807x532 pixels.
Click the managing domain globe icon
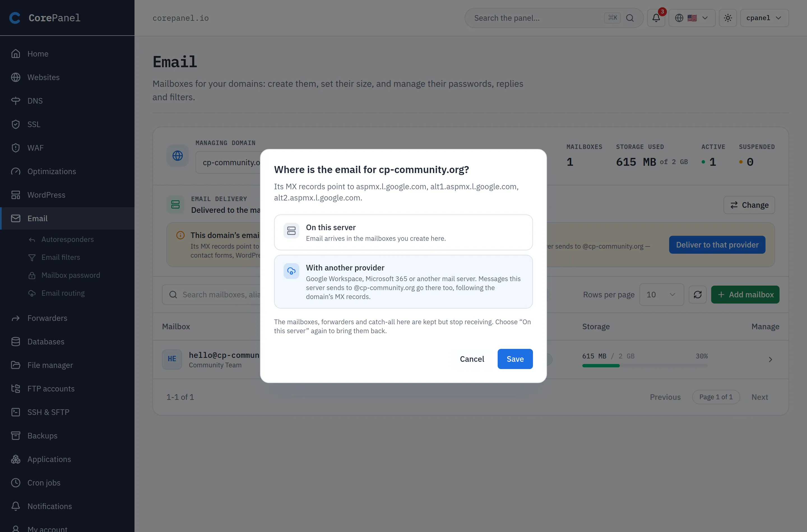(x=177, y=156)
